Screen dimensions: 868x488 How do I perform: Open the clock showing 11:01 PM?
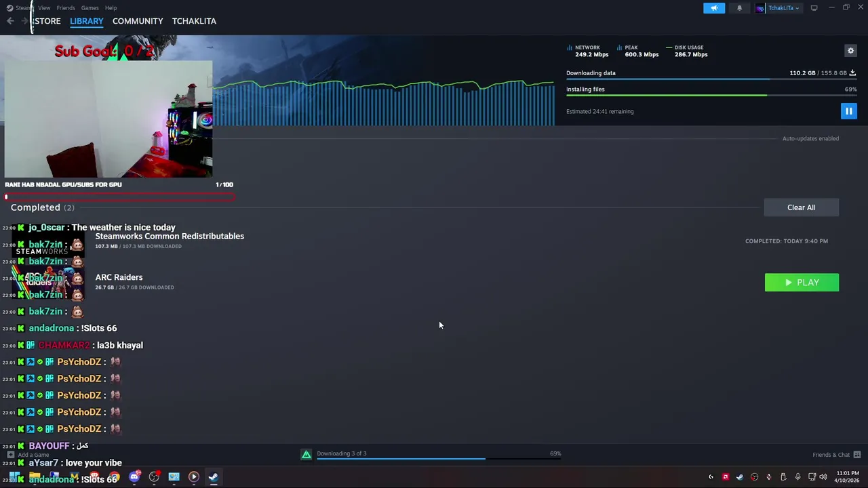point(846,477)
